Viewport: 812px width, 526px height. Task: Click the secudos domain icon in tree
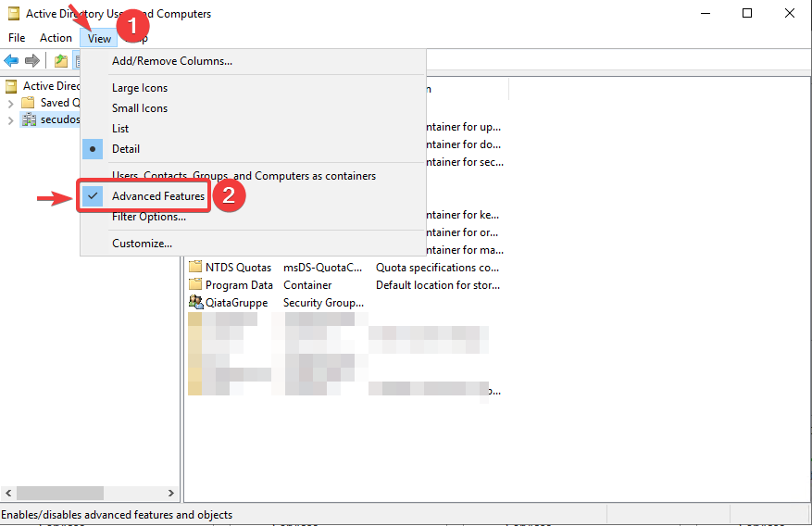coord(29,119)
